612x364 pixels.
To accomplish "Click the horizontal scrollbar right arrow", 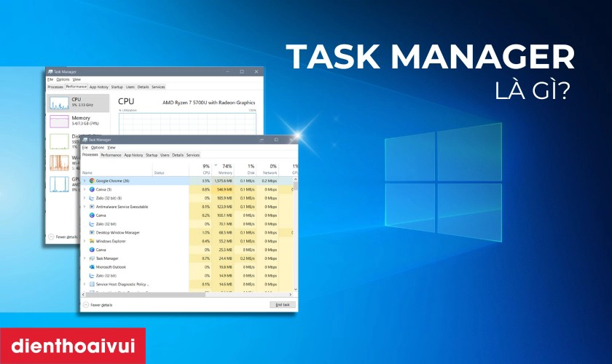I will click(291, 295).
